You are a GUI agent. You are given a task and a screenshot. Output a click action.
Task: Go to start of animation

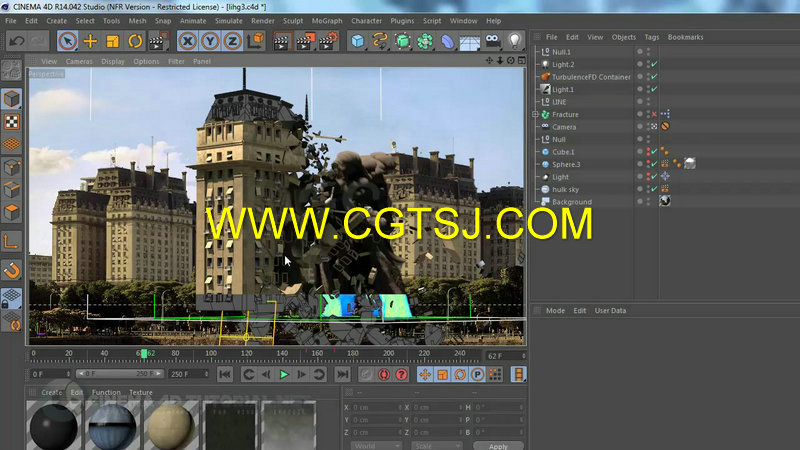[224, 374]
